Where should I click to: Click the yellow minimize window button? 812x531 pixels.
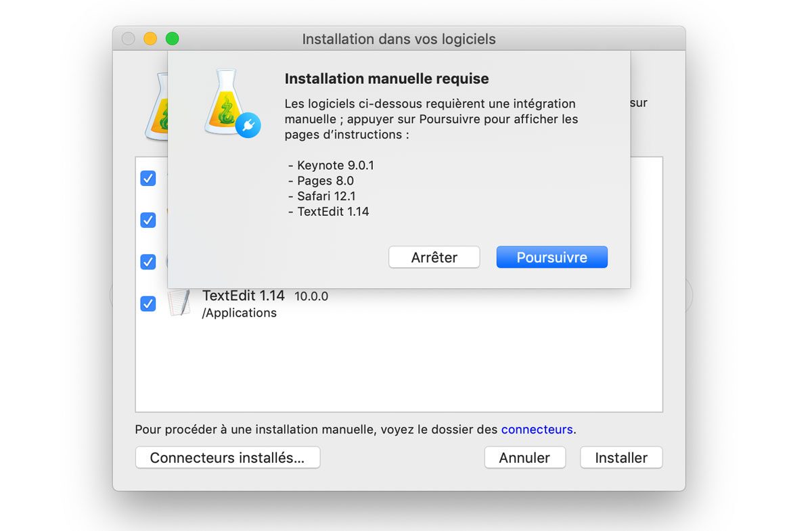coord(150,39)
